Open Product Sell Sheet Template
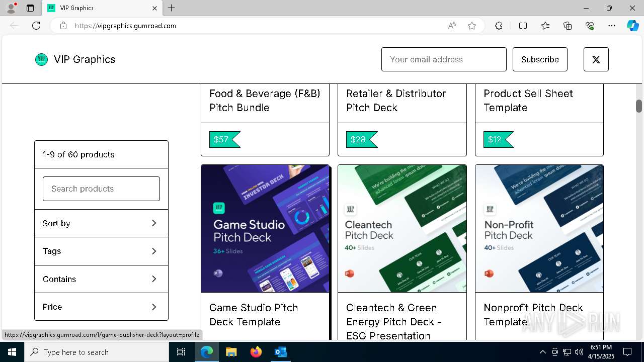The image size is (644, 362). point(528,101)
